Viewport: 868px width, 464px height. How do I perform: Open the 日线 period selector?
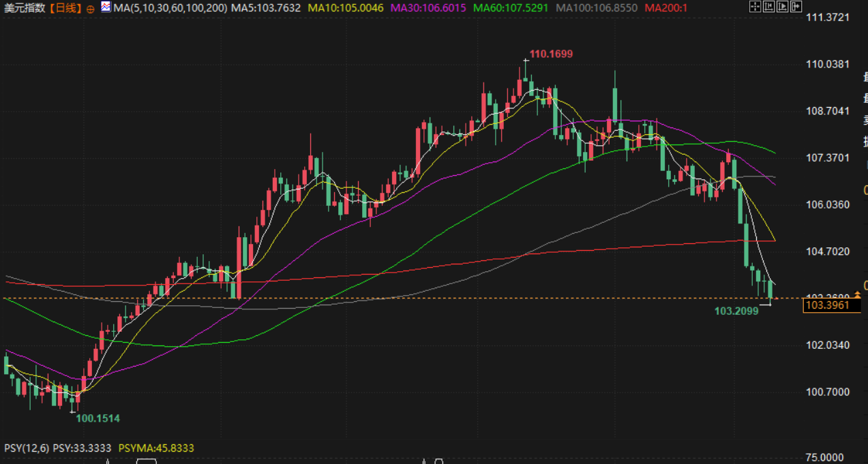click(x=65, y=8)
